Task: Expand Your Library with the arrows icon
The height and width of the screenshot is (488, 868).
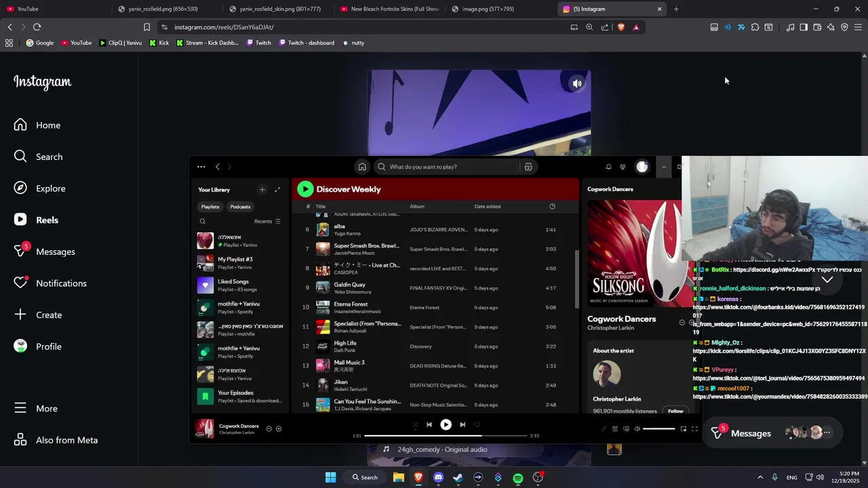Action: (x=277, y=190)
